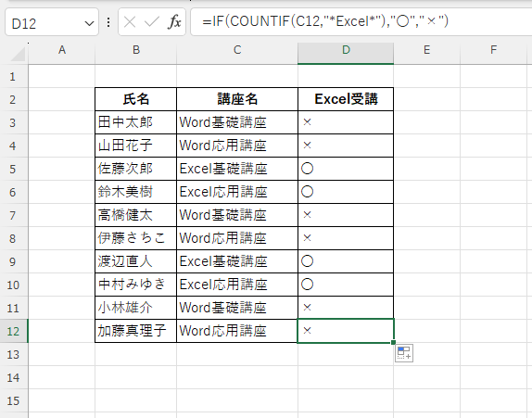The width and height of the screenshot is (532, 418).
Task: Click Word基礎講座 in row 11
Action: tap(237, 308)
